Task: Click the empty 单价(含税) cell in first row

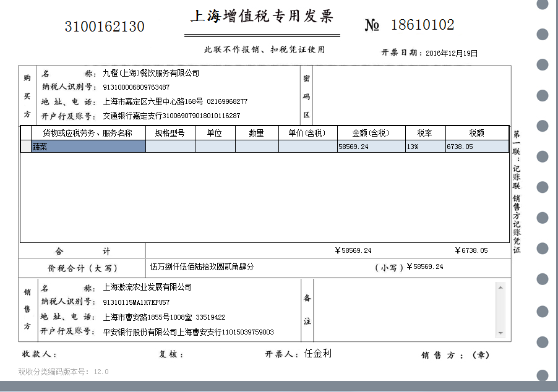Action: point(307,147)
